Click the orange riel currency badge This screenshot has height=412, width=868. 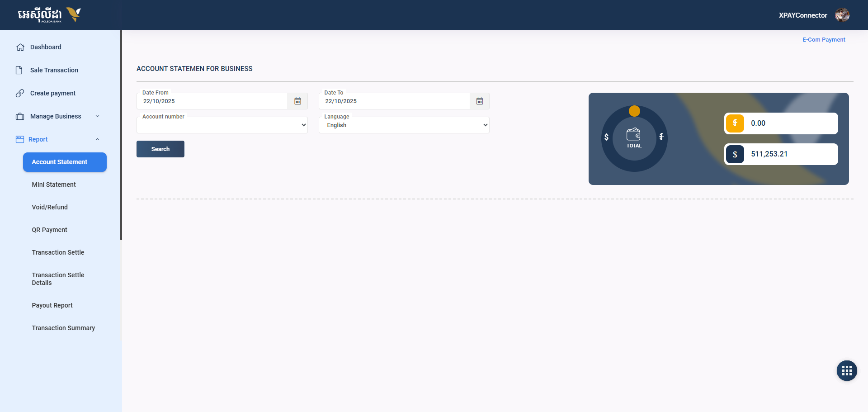point(735,123)
